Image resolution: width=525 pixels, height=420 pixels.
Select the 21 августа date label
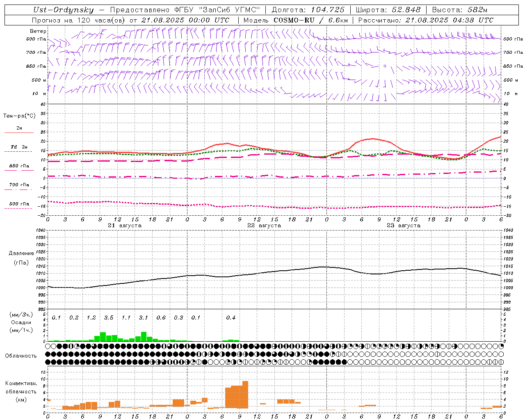(x=125, y=226)
